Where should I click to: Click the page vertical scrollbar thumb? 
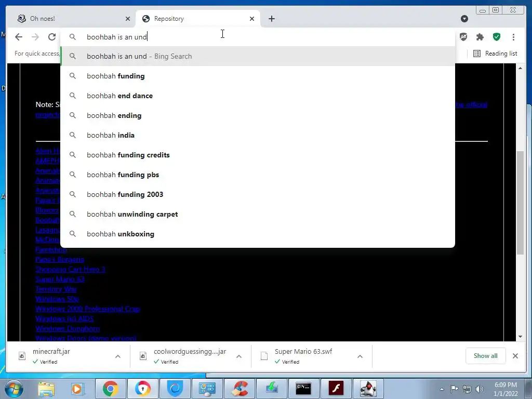click(x=520, y=203)
